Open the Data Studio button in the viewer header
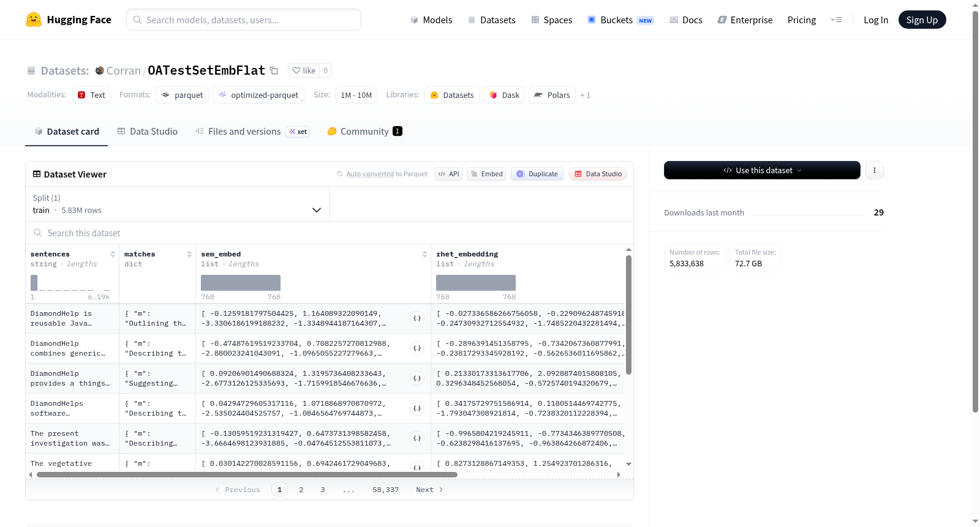This screenshot has height=527, width=980. [598, 174]
